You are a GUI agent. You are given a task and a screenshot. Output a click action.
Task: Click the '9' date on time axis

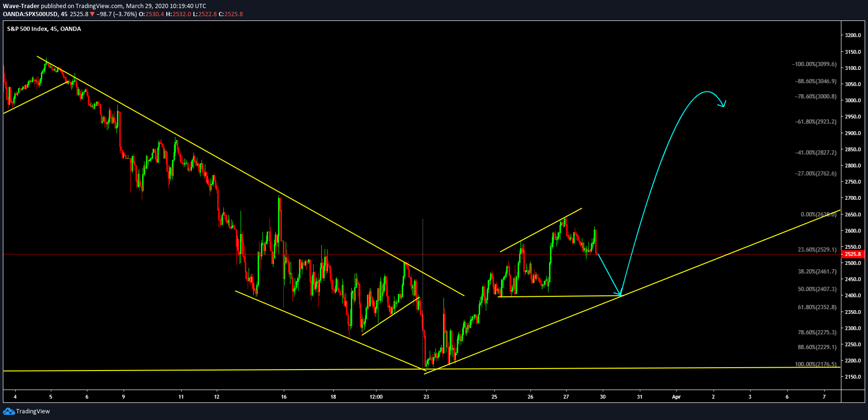(x=124, y=397)
